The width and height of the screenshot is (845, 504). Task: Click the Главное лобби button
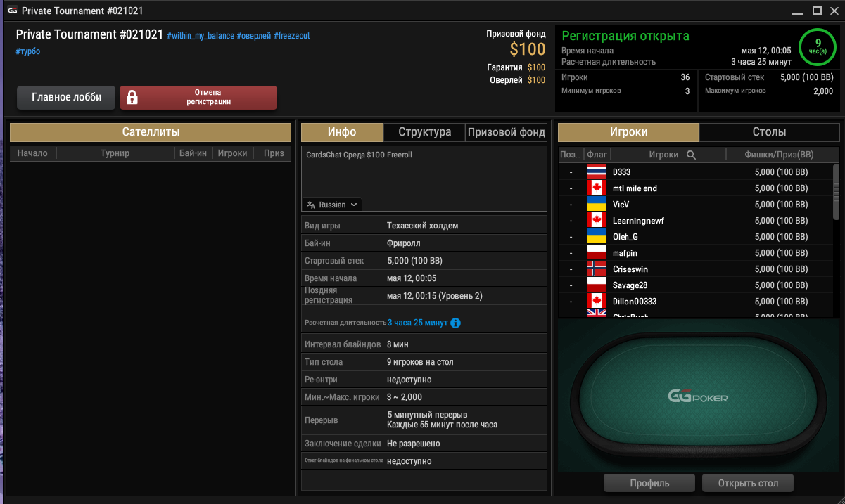click(x=66, y=98)
